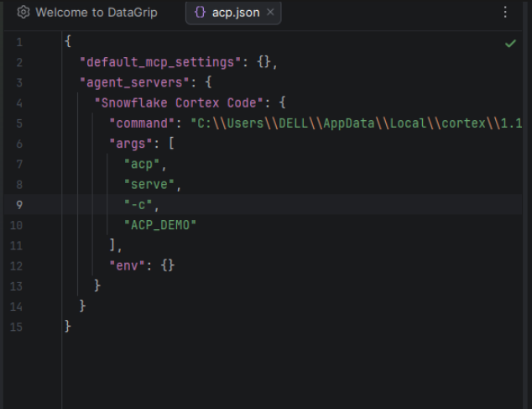Click the green inspection checkmark icon

pyautogui.click(x=510, y=43)
